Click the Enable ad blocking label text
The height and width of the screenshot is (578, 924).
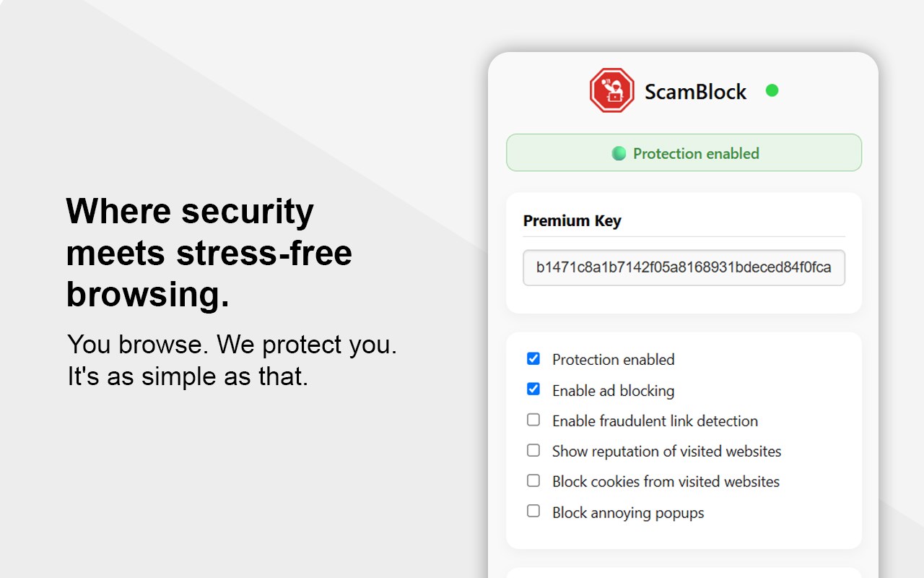click(x=613, y=391)
